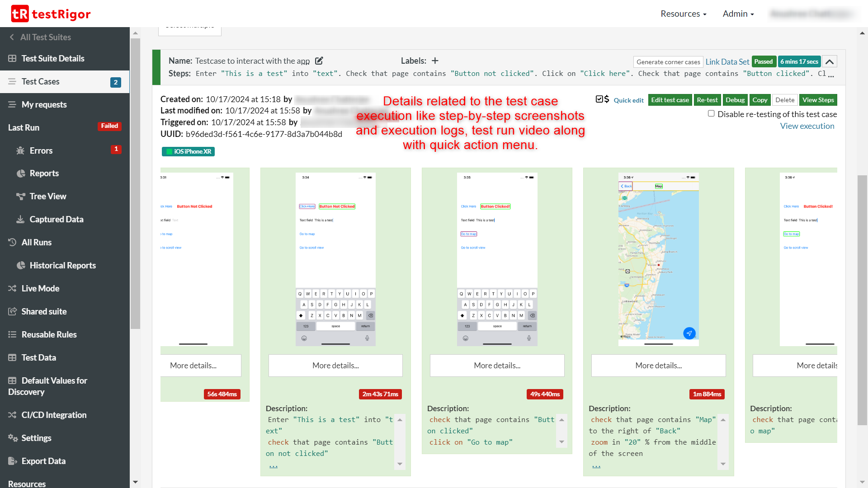Click the edit name pencil icon
Screen dimensions: 868x488
319,61
